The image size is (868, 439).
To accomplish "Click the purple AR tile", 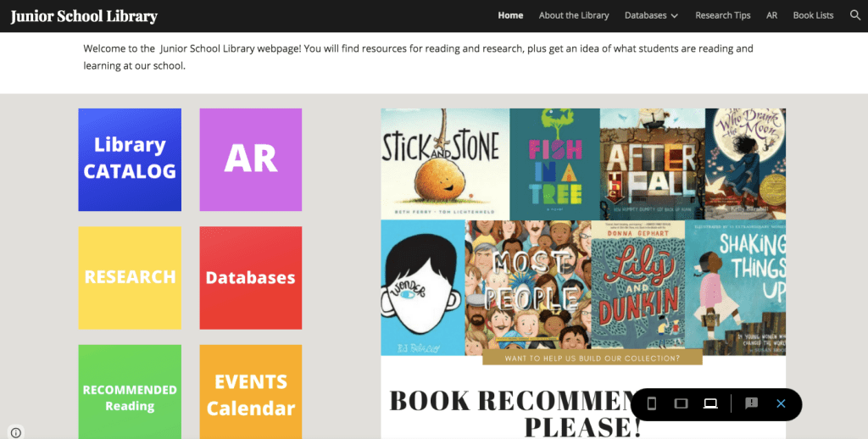I will tap(250, 159).
